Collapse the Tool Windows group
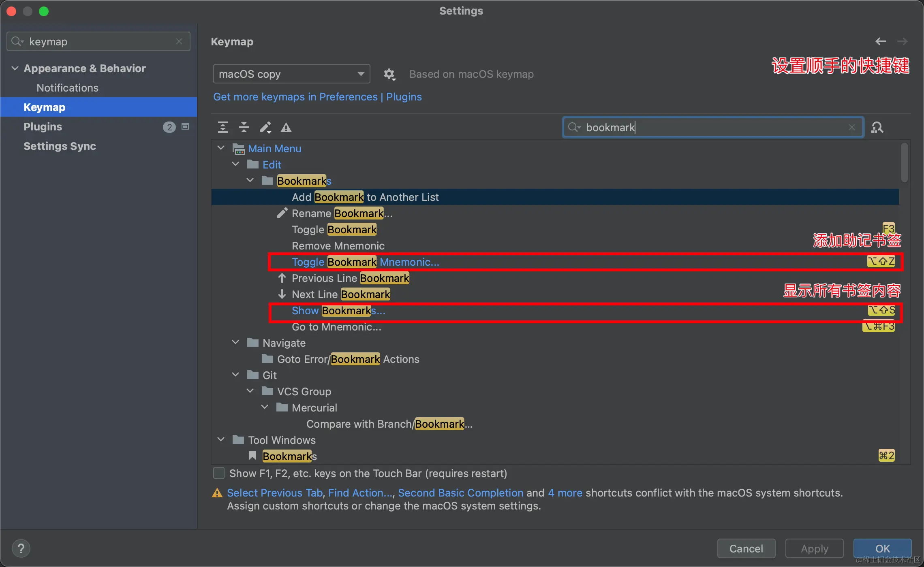This screenshot has height=567, width=924. pos(221,440)
